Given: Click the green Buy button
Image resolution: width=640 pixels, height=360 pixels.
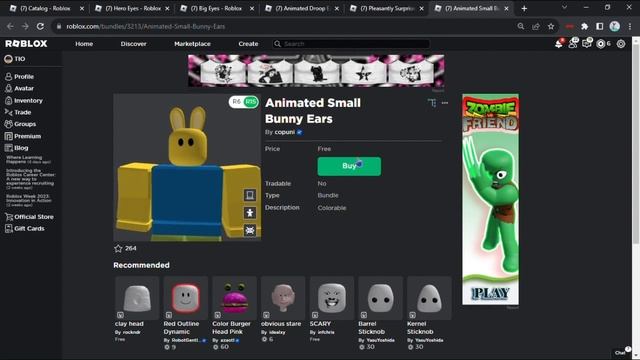Looking at the screenshot, I should [x=349, y=166].
